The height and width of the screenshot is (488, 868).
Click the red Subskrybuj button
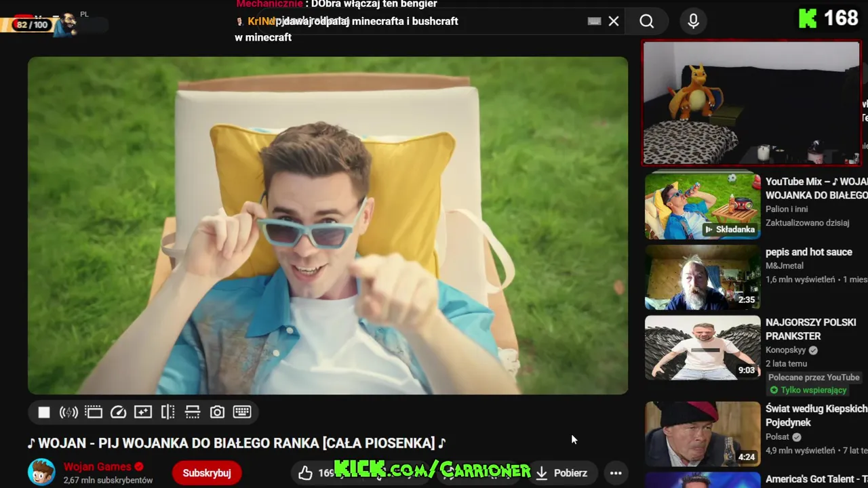pos(207,472)
